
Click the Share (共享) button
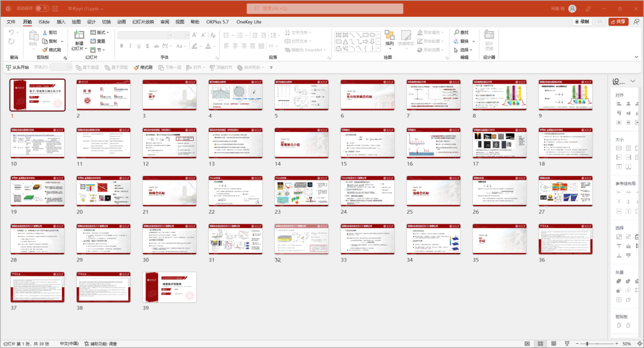tap(618, 21)
